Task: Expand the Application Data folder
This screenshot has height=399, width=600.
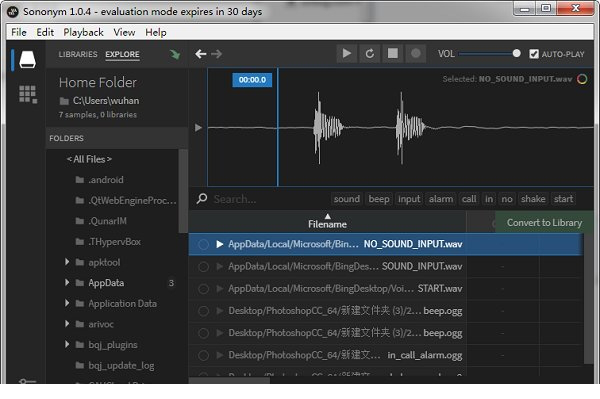Action: (67, 303)
